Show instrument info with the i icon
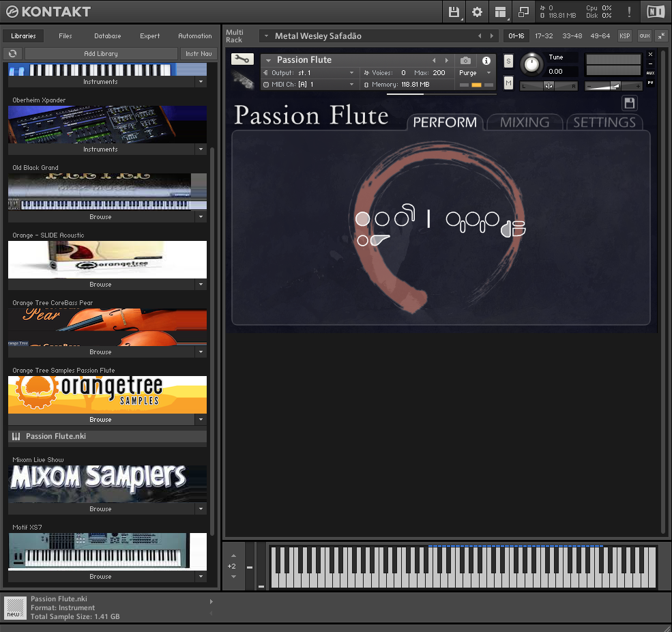This screenshot has width=672, height=632. [x=486, y=61]
